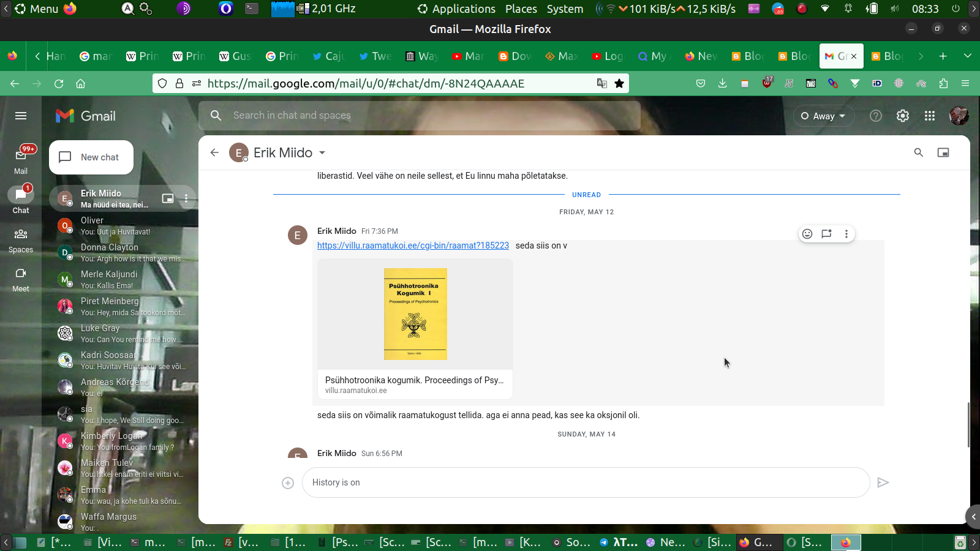This screenshot has height=551, width=980.
Task: Open the add attachment plus icon
Action: pos(288,483)
